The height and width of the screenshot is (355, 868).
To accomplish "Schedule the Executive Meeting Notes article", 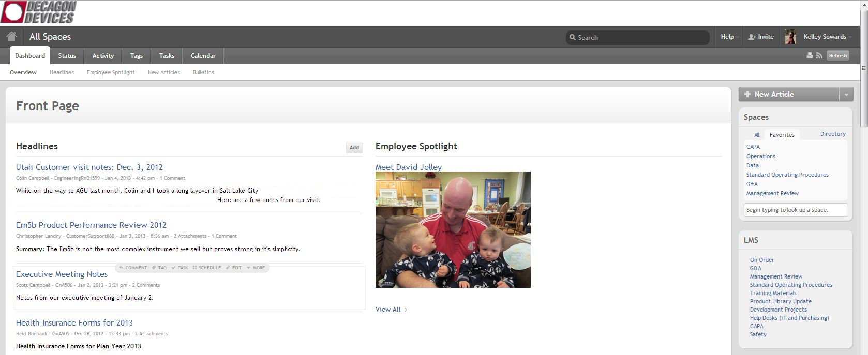I will click(207, 268).
